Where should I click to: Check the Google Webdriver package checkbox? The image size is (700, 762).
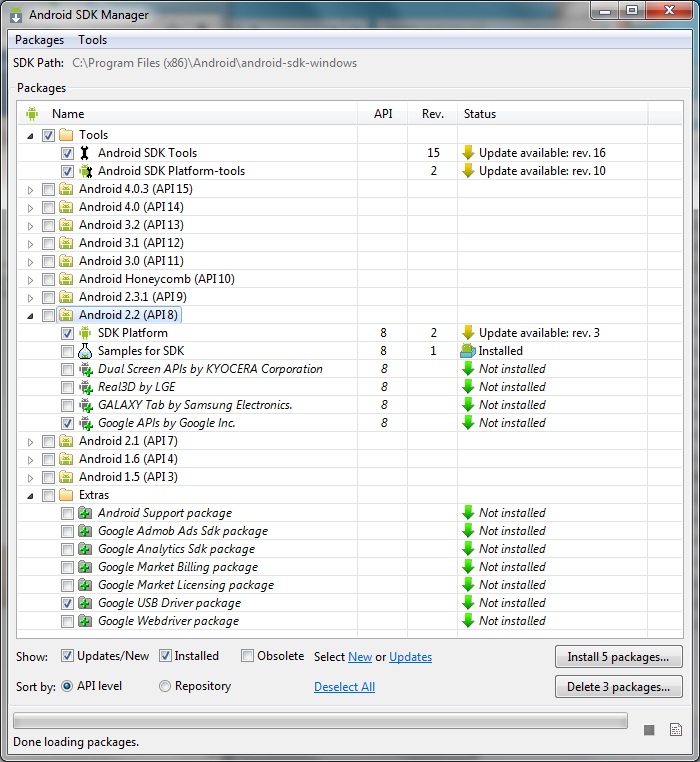pyautogui.click(x=67, y=621)
